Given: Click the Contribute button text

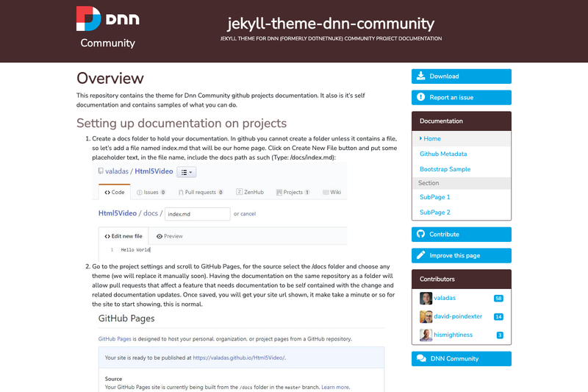Looking at the screenshot, I should click(444, 235).
